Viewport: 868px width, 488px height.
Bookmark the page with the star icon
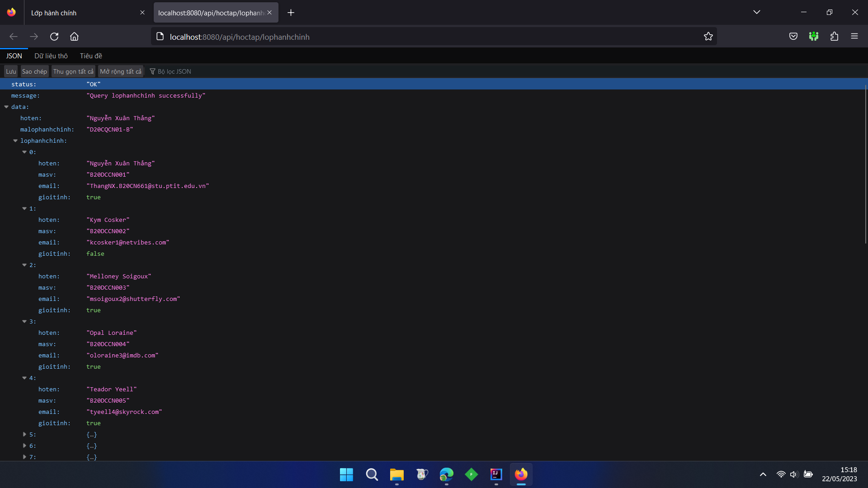708,37
